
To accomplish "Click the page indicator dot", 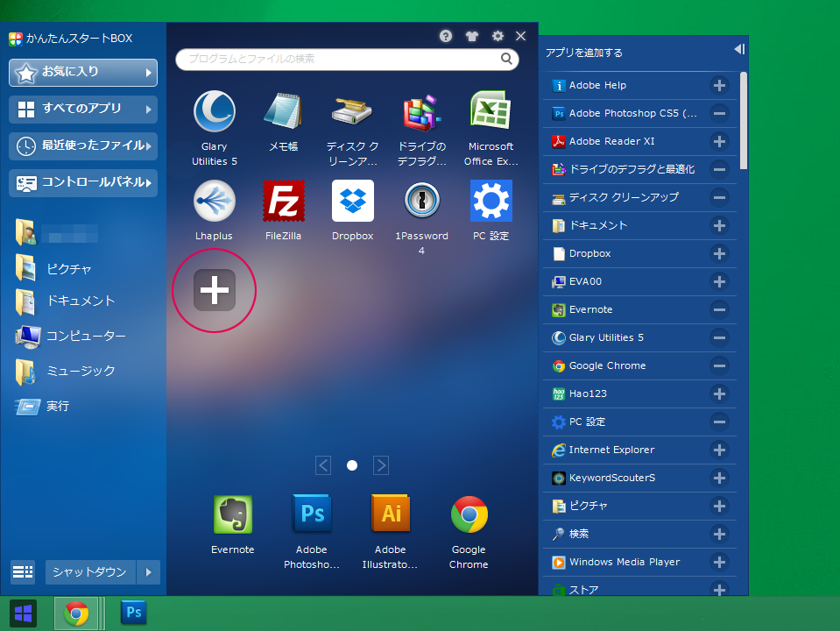I will (352, 465).
